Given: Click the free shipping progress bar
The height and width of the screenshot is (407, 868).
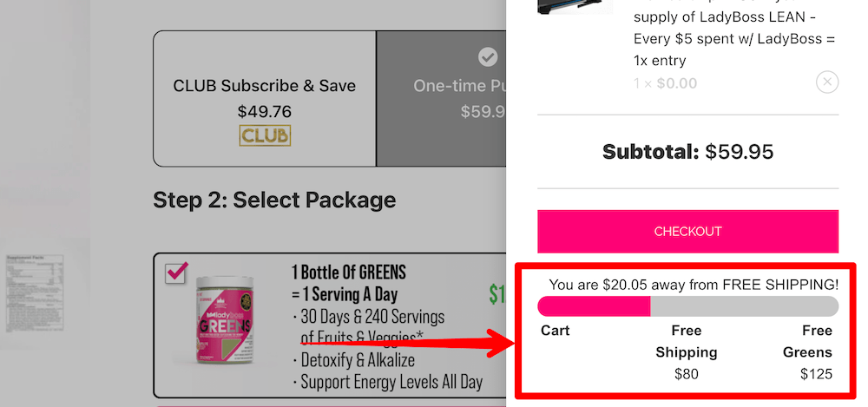Looking at the screenshot, I should [687, 306].
